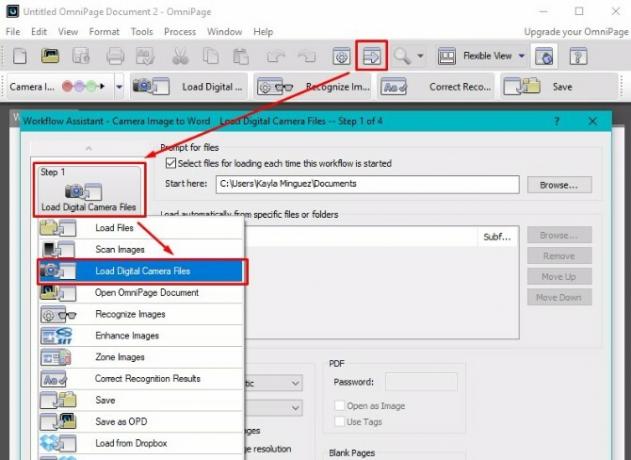Start workflow with the colored circles arrow
This screenshot has height=460, width=631.
[x=83, y=86]
